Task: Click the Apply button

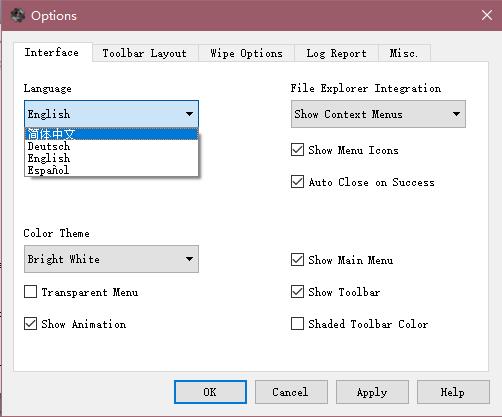Action: 372,392
